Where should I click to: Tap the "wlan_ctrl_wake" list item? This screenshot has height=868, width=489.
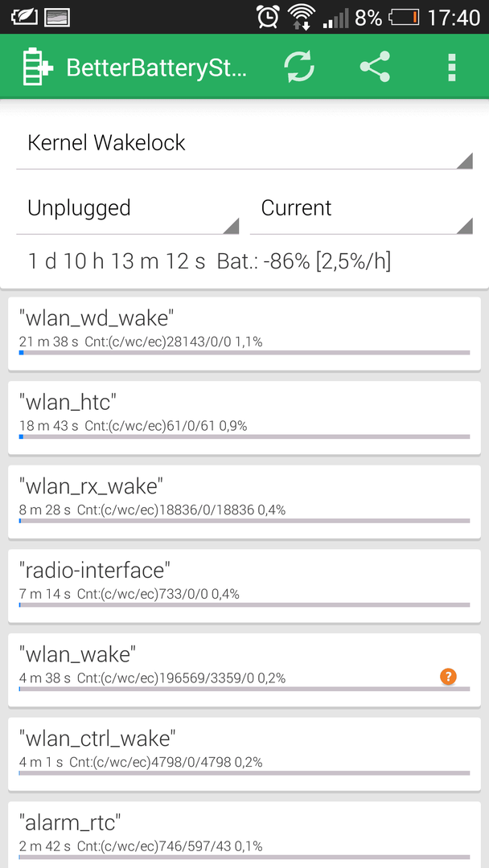244,754
